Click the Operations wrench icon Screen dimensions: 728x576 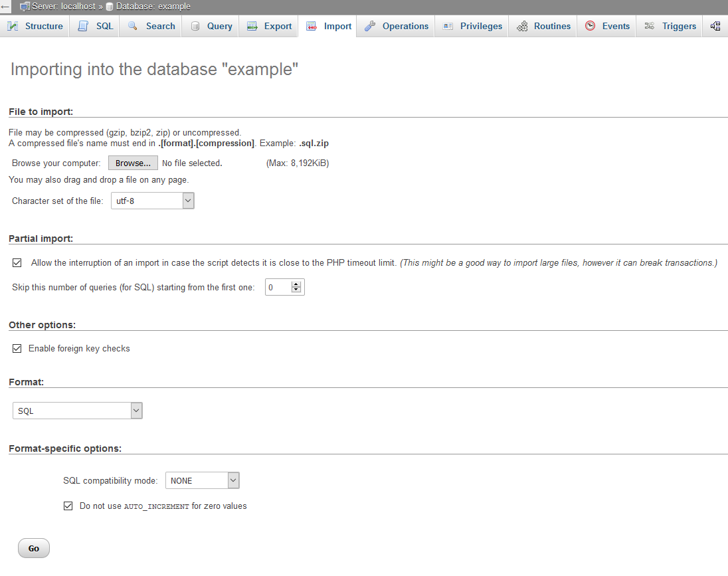pos(370,26)
